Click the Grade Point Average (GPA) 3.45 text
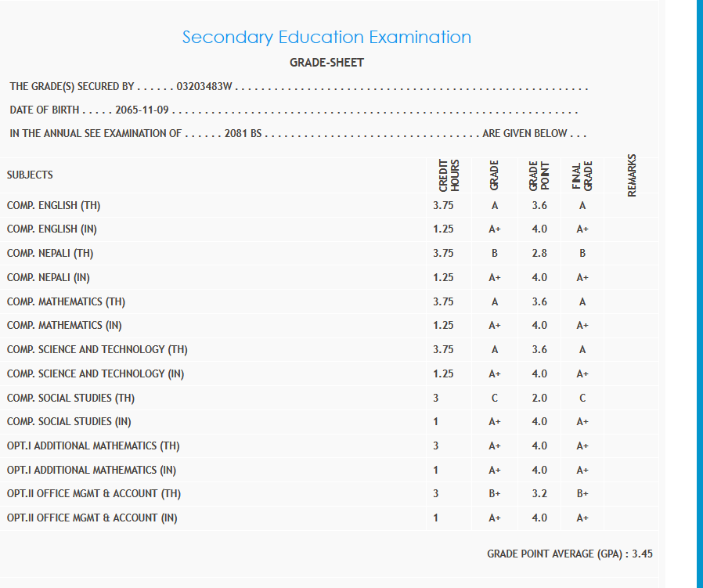 pos(569,554)
